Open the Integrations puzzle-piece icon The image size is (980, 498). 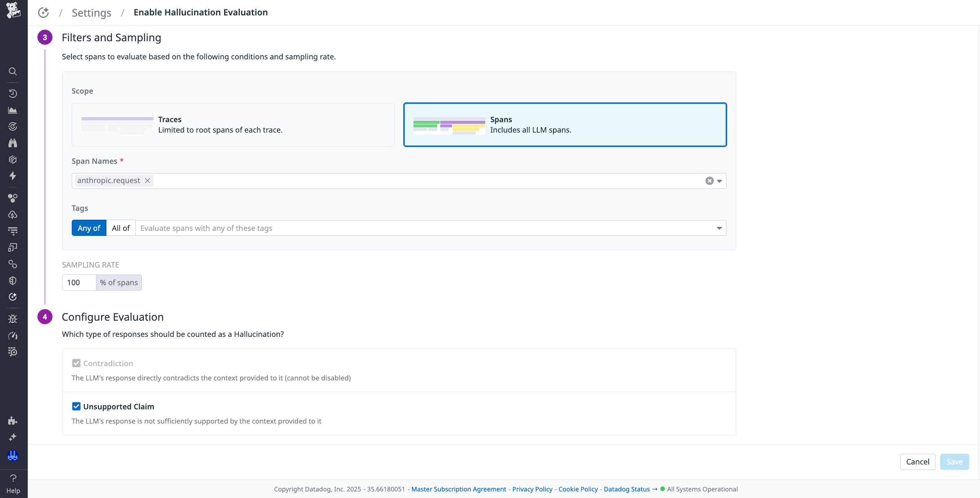[x=13, y=421]
